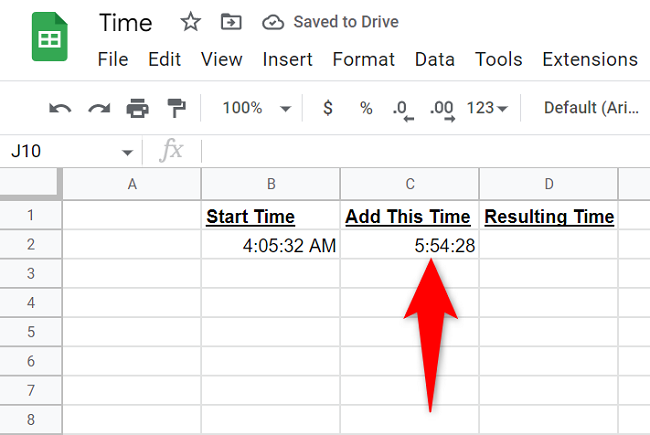Click the redo arrow icon

pyautogui.click(x=99, y=108)
